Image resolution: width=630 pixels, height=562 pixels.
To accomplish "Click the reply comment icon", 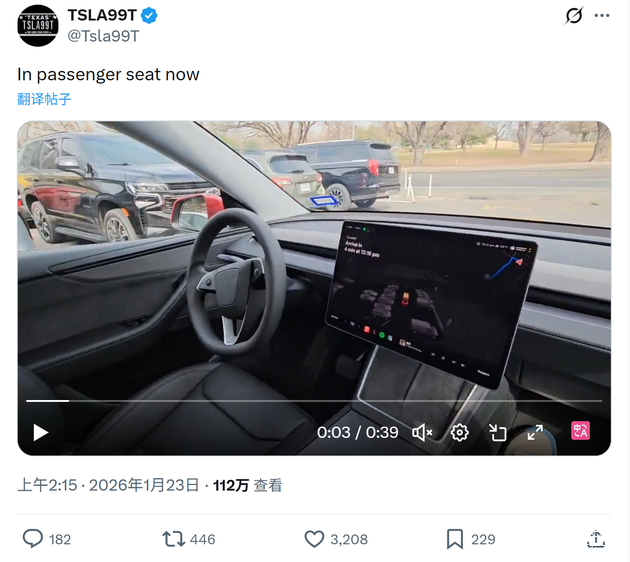I will click(x=33, y=539).
